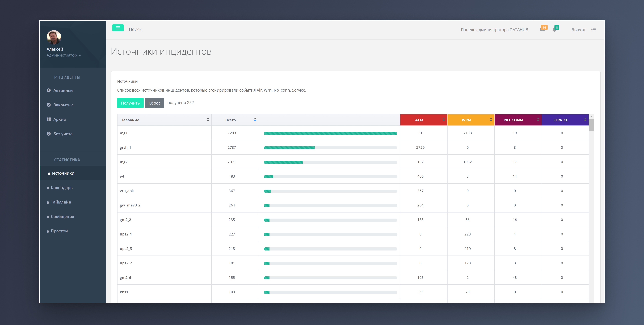The width and height of the screenshot is (644, 325).
Task: Toggle the sidebar with the hamburger button
Action: tap(118, 28)
